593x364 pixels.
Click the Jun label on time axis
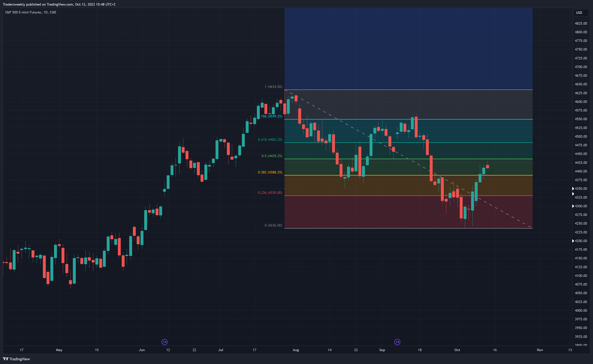142,350
